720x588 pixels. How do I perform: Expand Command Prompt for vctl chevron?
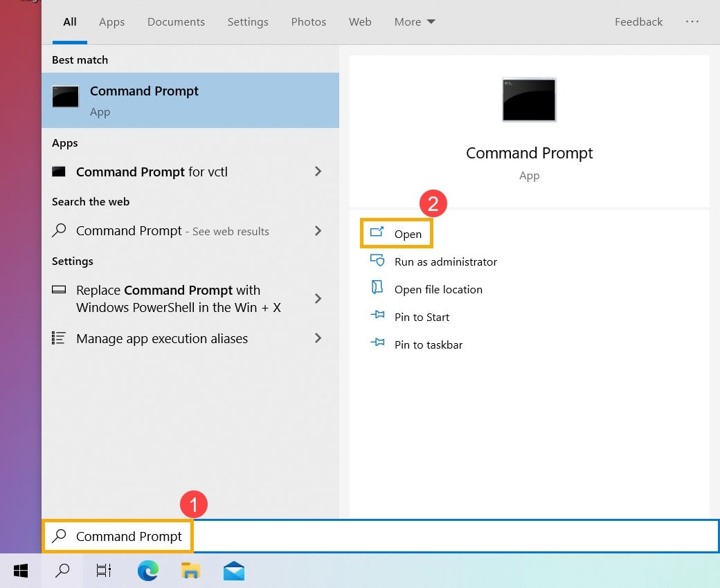(318, 172)
